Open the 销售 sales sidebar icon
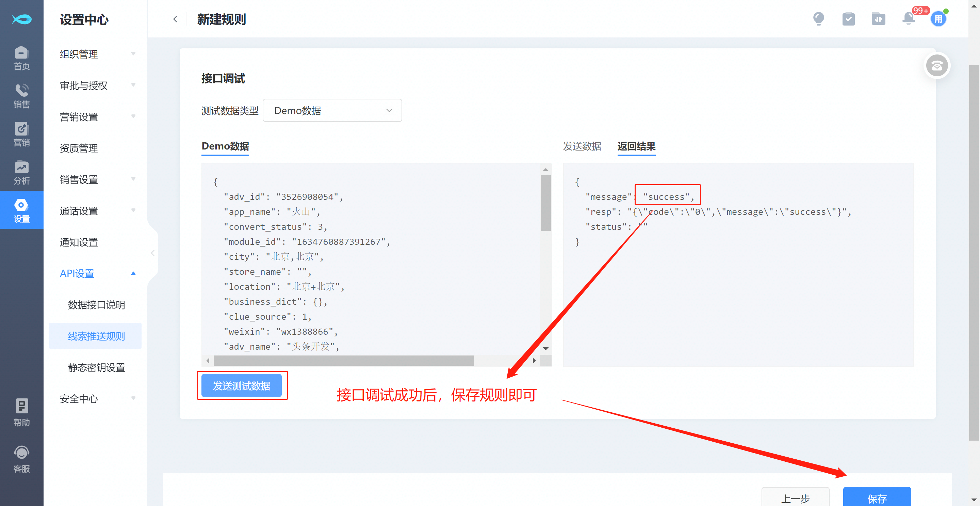Screen dimensions: 980x506 click(21, 96)
